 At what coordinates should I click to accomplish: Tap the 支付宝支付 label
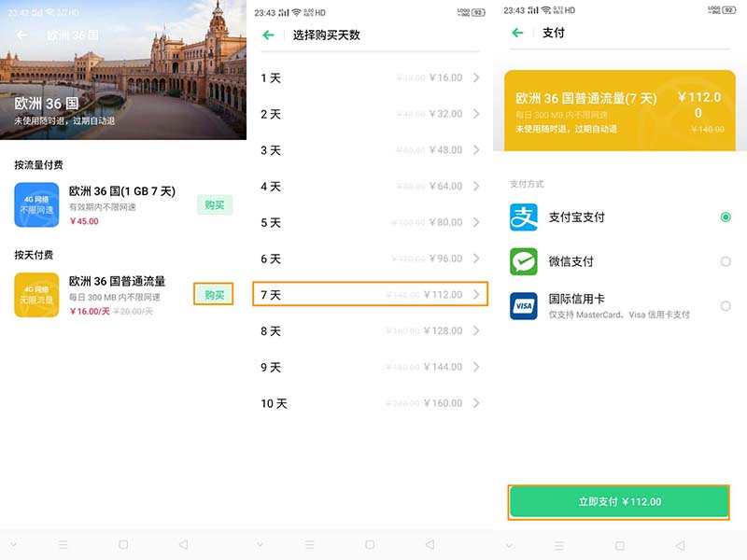coord(576,217)
